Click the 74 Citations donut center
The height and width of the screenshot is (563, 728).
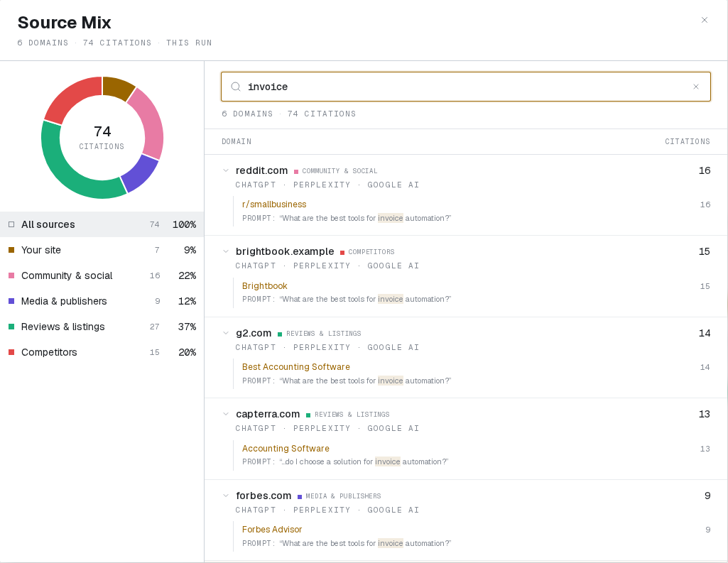[102, 138]
